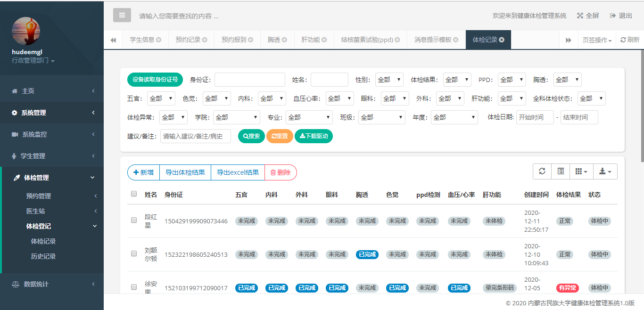This screenshot has height=310, width=644.
Task: Open the 体检结果 filter dropdown
Action: tap(457, 80)
